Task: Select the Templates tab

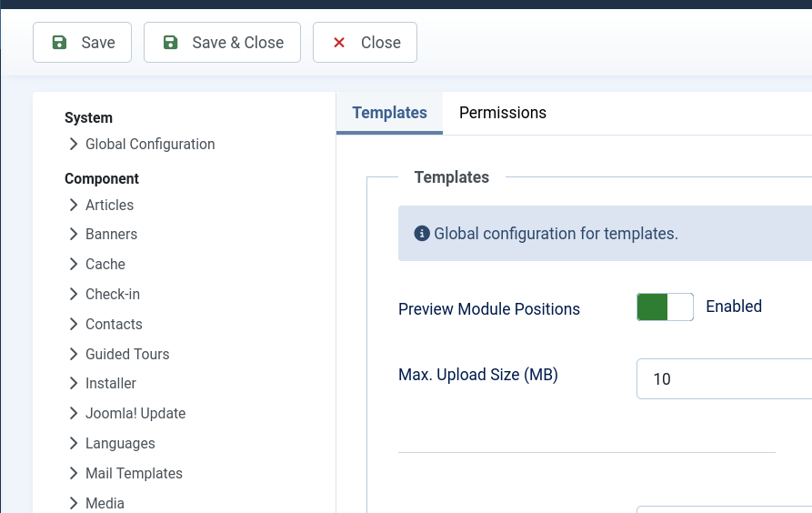Action: pos(389,113)
